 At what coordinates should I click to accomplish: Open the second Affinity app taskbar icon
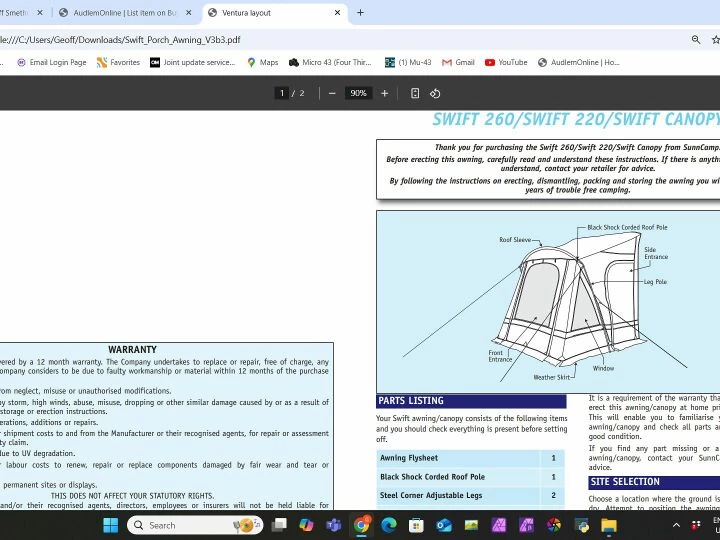(526, 525)
